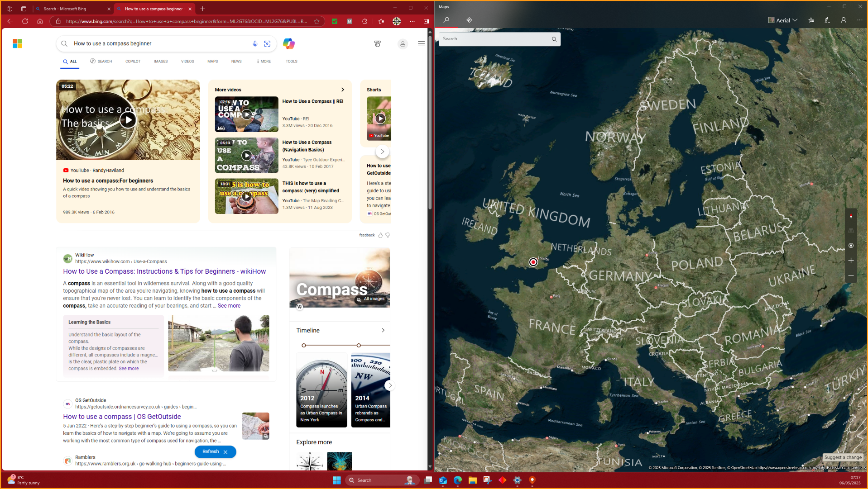
Task: Give thumbs down feedback on Bing results
Action: (x=388, y=235)
